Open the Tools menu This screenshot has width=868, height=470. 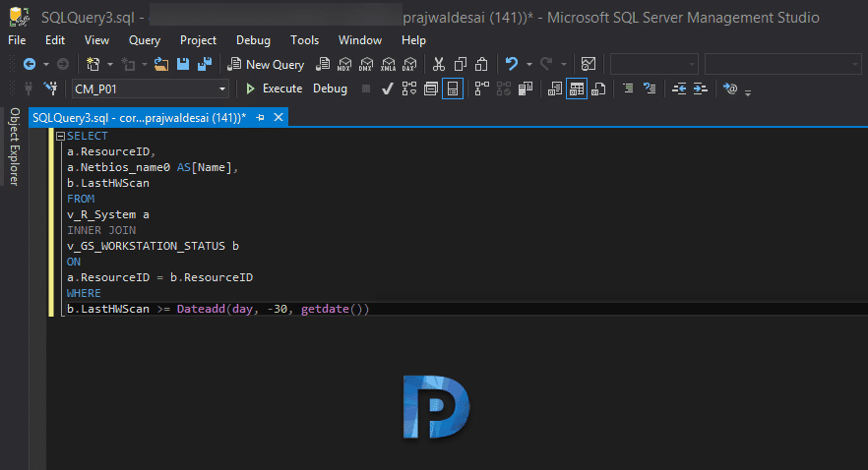(304, 40)
